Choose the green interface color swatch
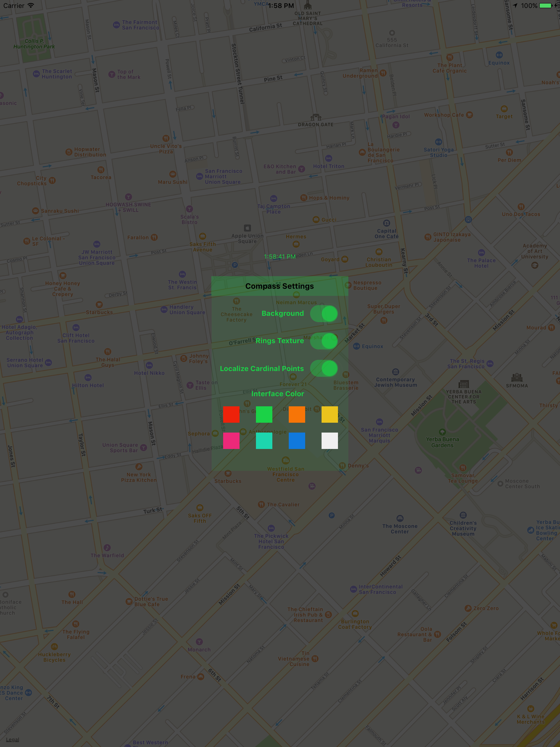This screenshot has height=747, width=560. [264, 414]
